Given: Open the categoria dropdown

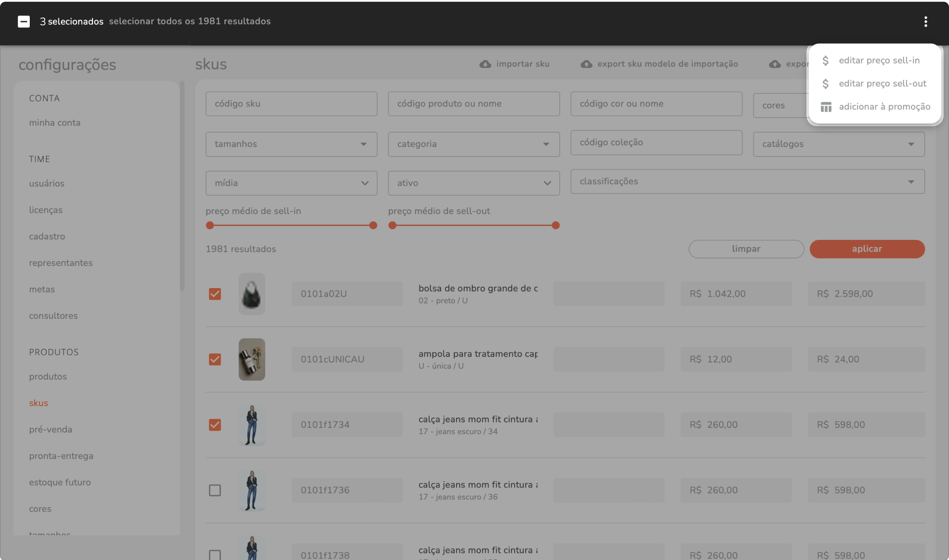Looking at the screenshot, I should [474, 144].
